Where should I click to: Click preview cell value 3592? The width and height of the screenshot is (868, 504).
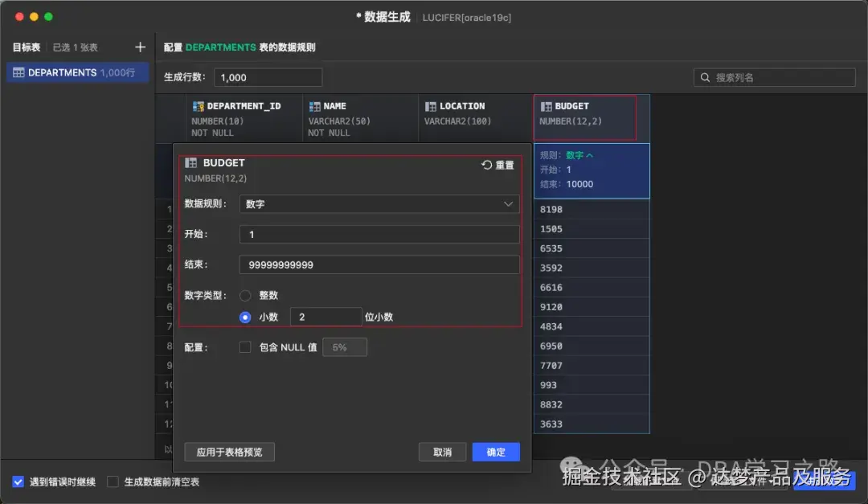[592, 268]
